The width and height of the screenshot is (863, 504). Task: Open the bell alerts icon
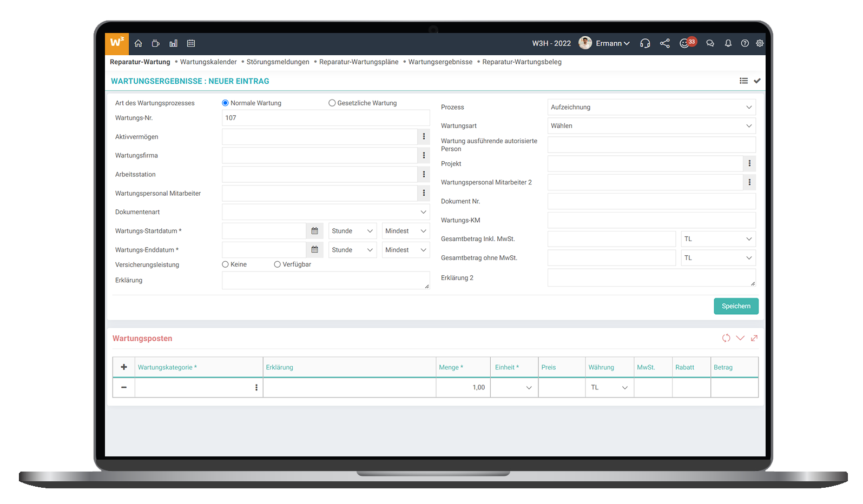point(728,43)
